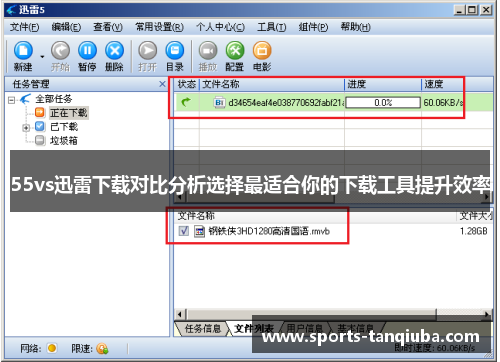
Task: Click the green downloading status arrow
Action: point(186,102)
